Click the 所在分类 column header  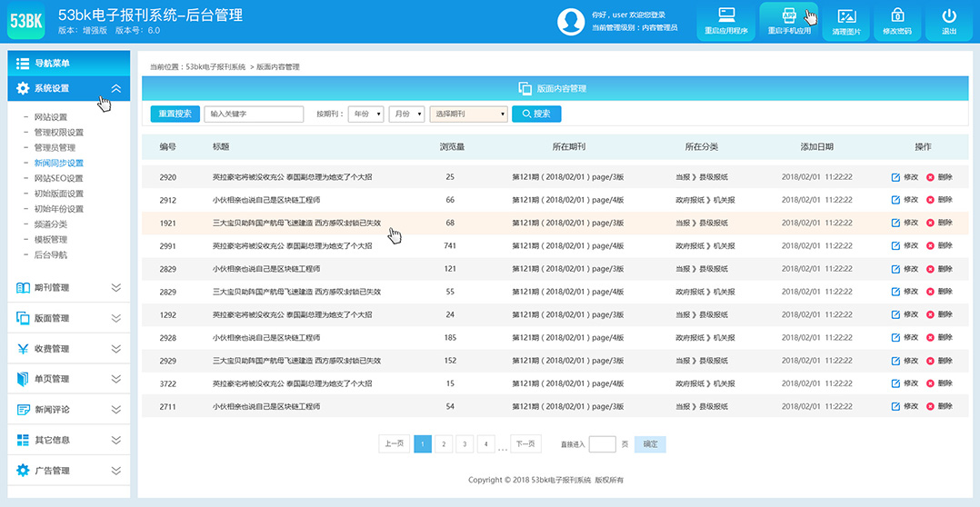click(701, 146)
